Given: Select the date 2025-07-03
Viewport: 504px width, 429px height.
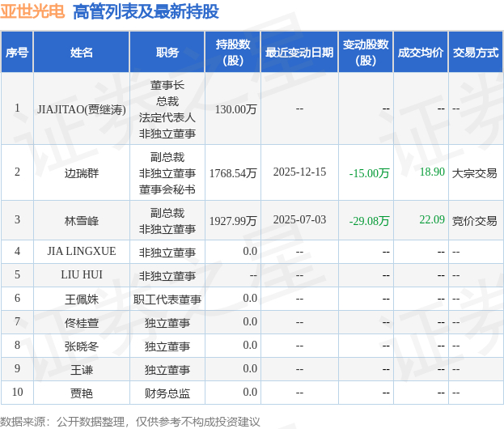Looking at the screenshot, I should pyautogui.click(x=299, y=219).
